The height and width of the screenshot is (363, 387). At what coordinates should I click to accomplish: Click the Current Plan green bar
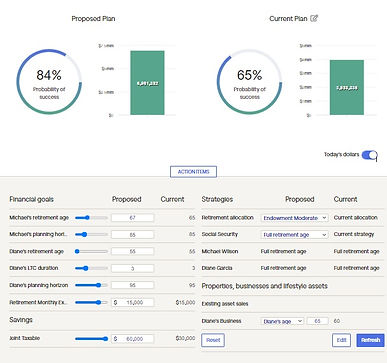347,87
